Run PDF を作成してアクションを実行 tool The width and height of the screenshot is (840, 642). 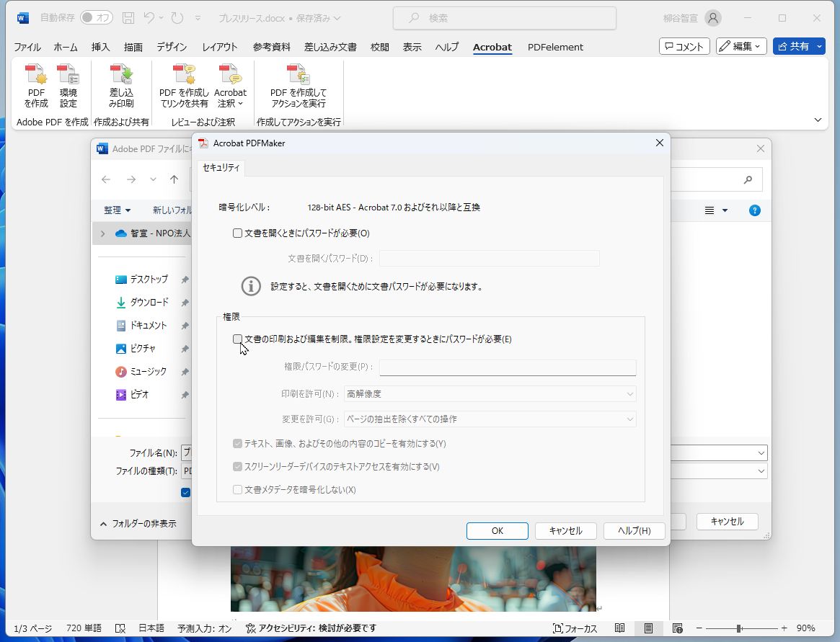[296, 86]
